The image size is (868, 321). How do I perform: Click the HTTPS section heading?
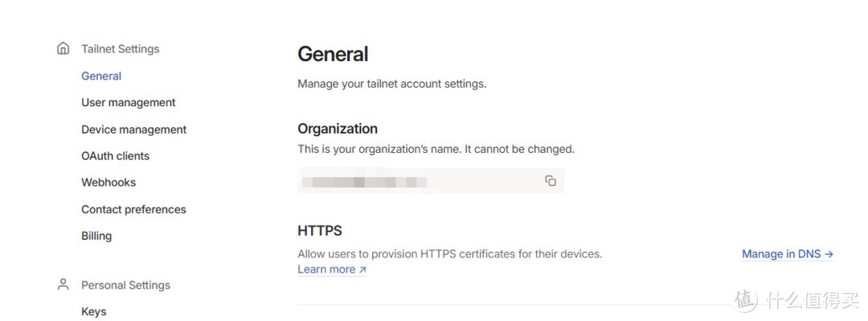(320, 231)
